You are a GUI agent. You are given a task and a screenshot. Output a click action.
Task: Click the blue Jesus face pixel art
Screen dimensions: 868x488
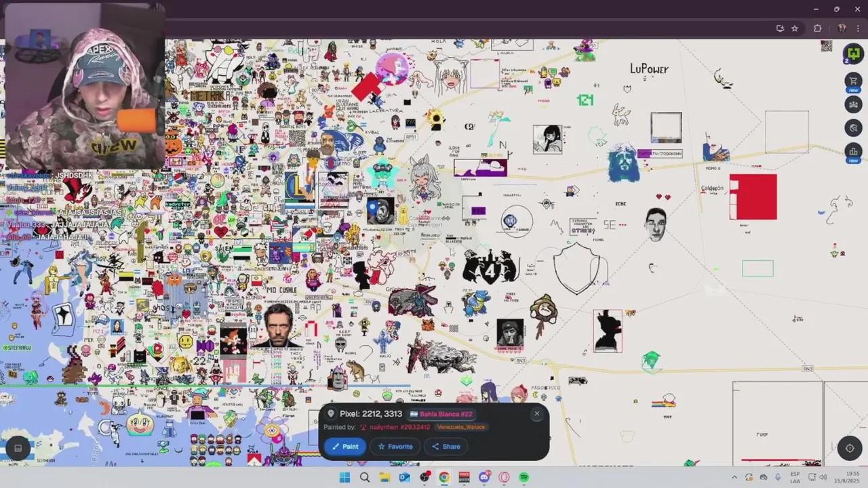[x=624, y=163]
